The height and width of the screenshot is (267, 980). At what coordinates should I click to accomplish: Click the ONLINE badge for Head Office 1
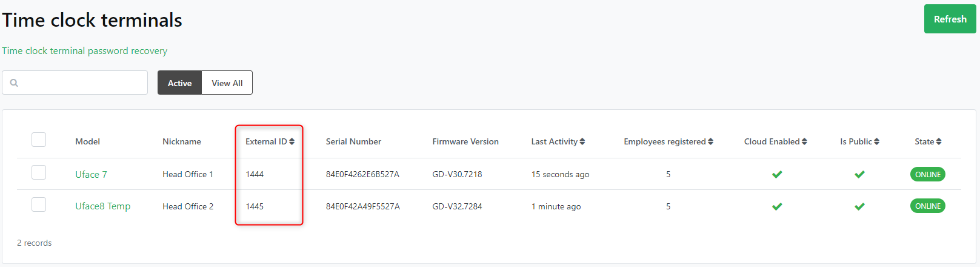(927, 174)
